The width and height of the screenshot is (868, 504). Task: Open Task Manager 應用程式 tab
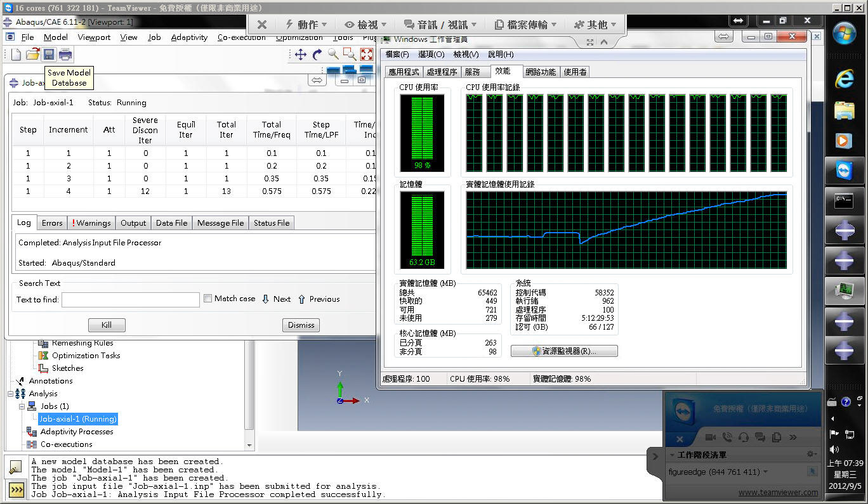[404, 72]
